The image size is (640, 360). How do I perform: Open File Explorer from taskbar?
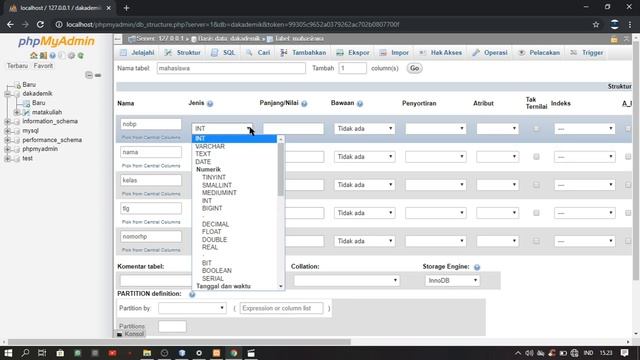[x=147, y=353]
